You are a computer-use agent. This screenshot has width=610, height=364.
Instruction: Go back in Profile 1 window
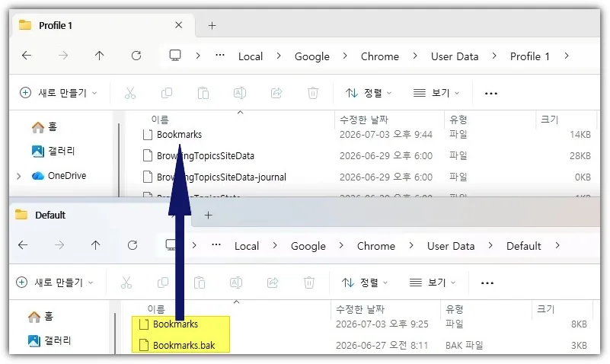[x=27, y=56]
